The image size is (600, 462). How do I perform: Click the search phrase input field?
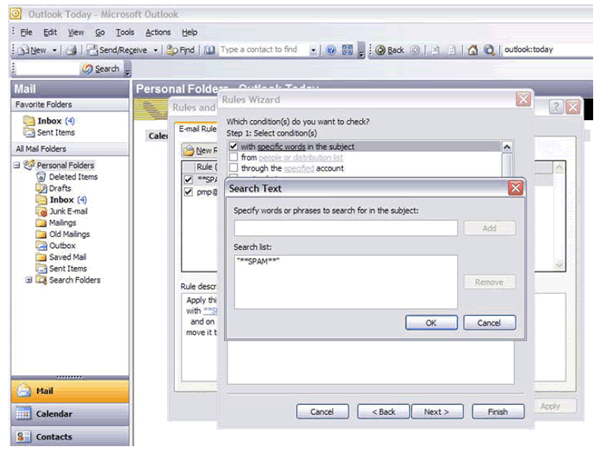coord(346,228)
